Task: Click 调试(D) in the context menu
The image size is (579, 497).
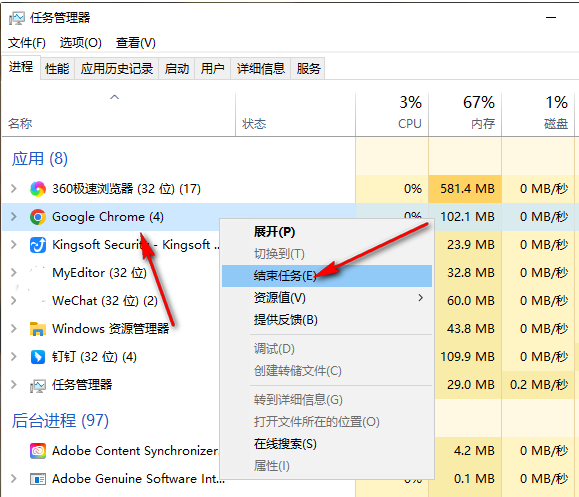Action: click(326, 349)
